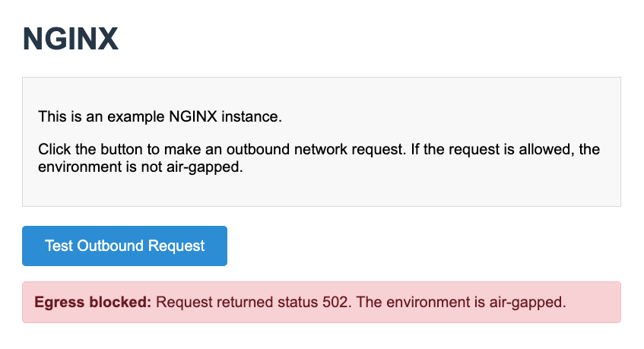The height and width of the screenshot is (349, 644).
Task: Click the word "status" in the pink alert
Action: point(297,302)
